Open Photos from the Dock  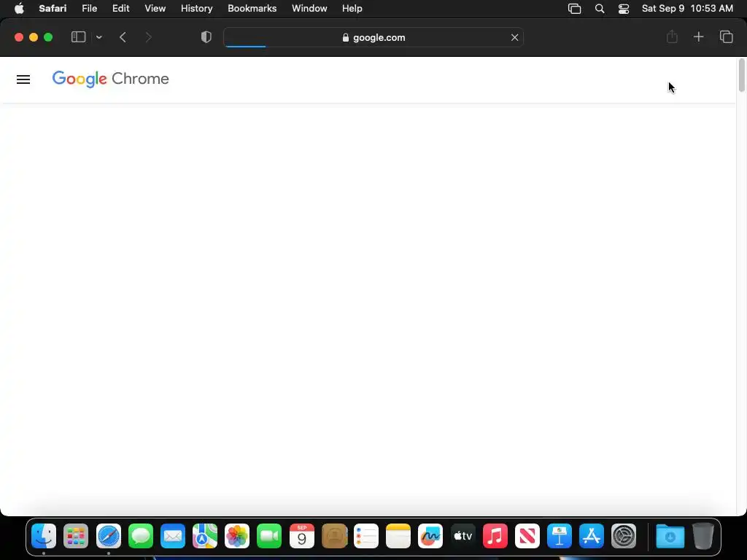pos(237,536)
